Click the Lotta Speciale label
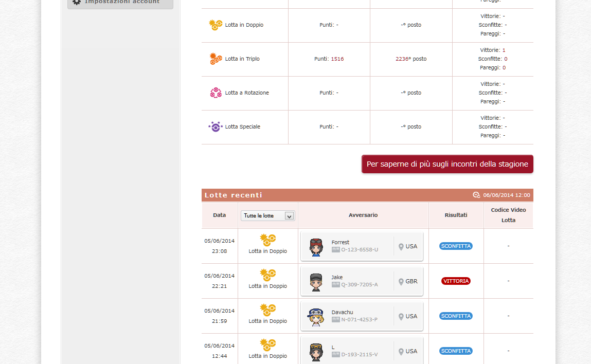 (243, 127)
